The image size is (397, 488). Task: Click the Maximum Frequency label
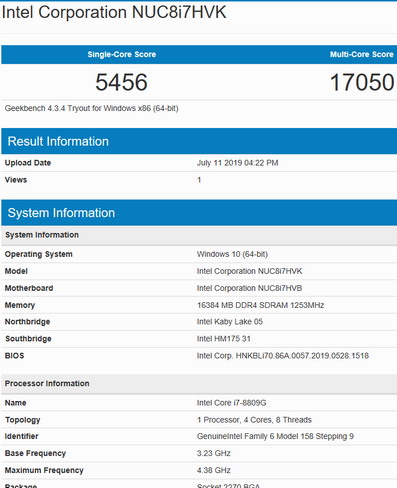click(x=44, y=471)
